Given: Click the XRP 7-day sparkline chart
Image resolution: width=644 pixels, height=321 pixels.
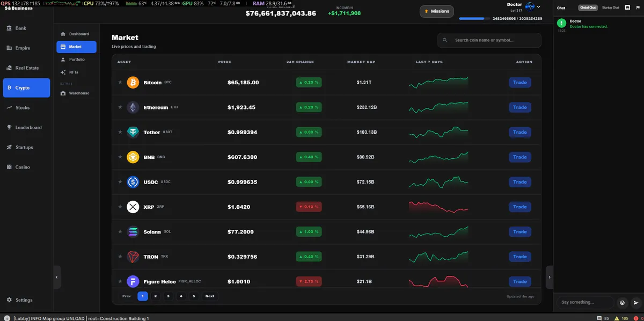Looking at the screenshot, I should 438,207.
